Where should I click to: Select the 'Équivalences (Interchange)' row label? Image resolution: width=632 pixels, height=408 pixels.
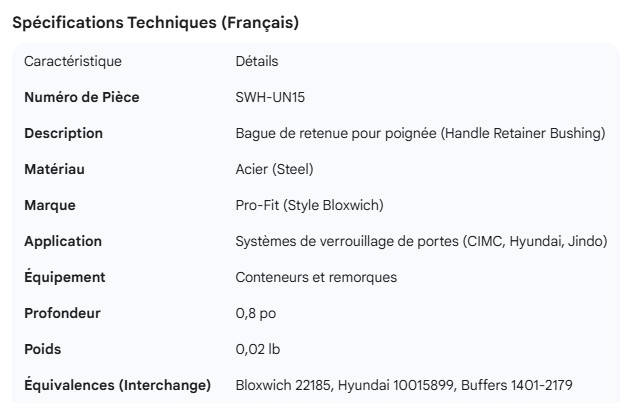coord(117,385)
